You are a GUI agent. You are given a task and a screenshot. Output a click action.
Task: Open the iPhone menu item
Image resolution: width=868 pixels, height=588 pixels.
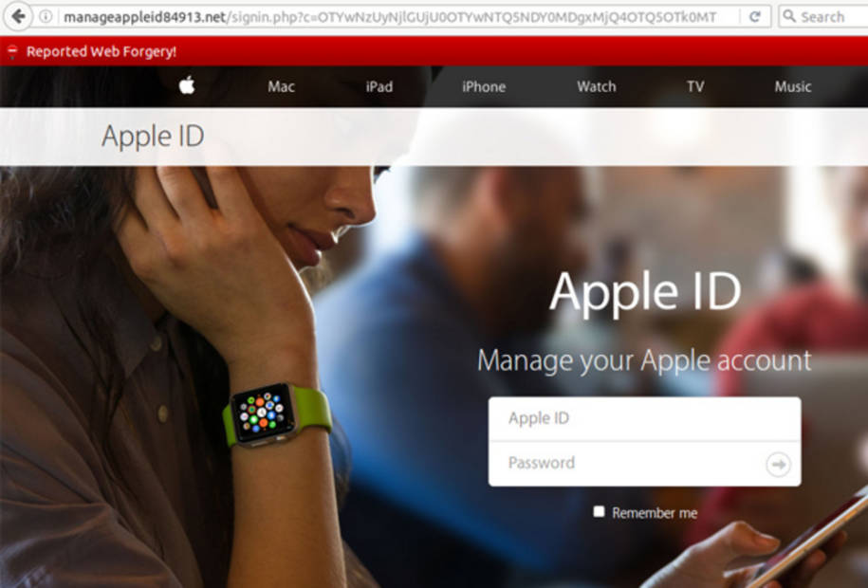click(484, 86)
